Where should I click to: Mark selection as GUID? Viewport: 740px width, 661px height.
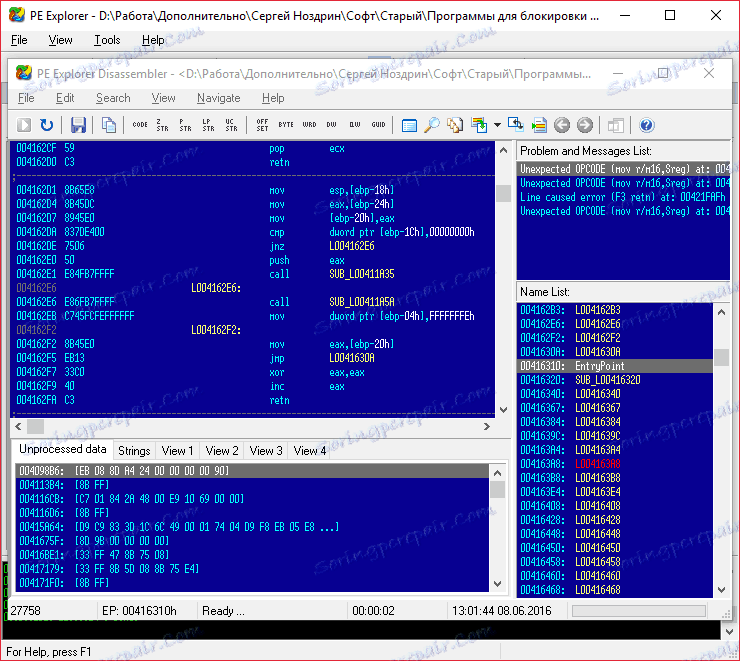tap(378, 125)
